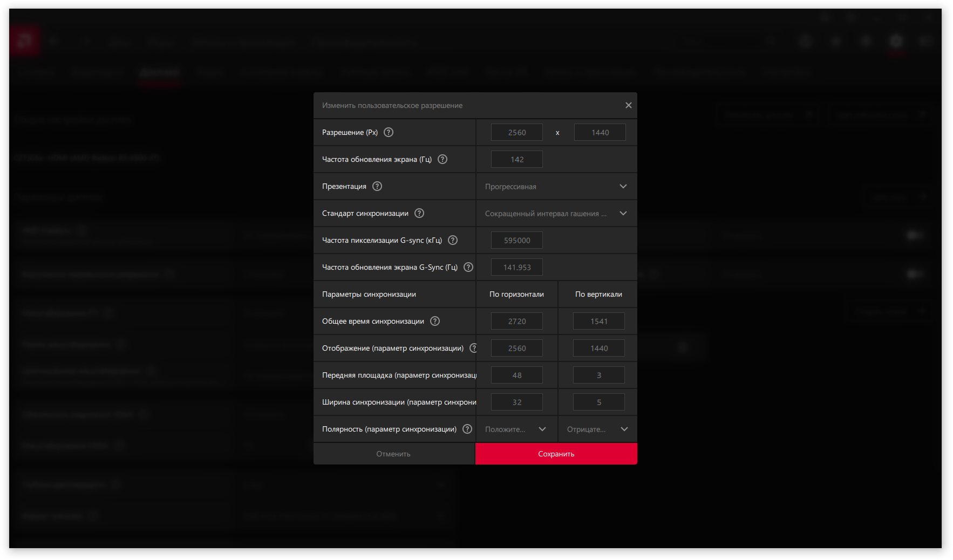Click dialog title Изменить пользовательское разрешение
Viewport: 953px width, 560px height.
[x=392, y=105]
